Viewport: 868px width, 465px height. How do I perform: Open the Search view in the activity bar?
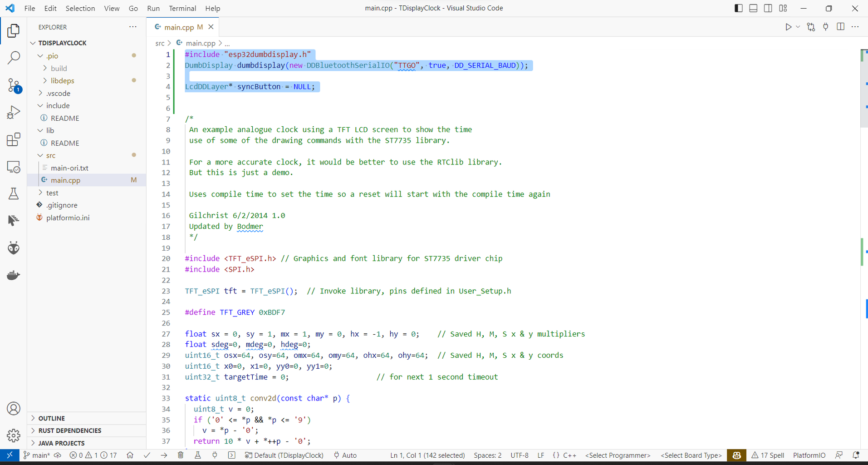pyautogui.click(x=14, y=58)
